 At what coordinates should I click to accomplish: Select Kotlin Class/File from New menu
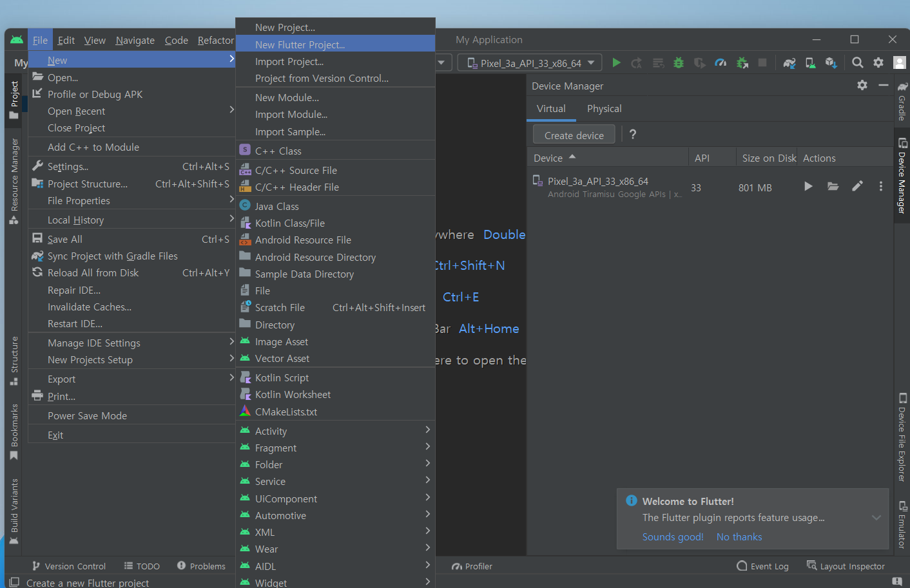(x=336, y=223)
